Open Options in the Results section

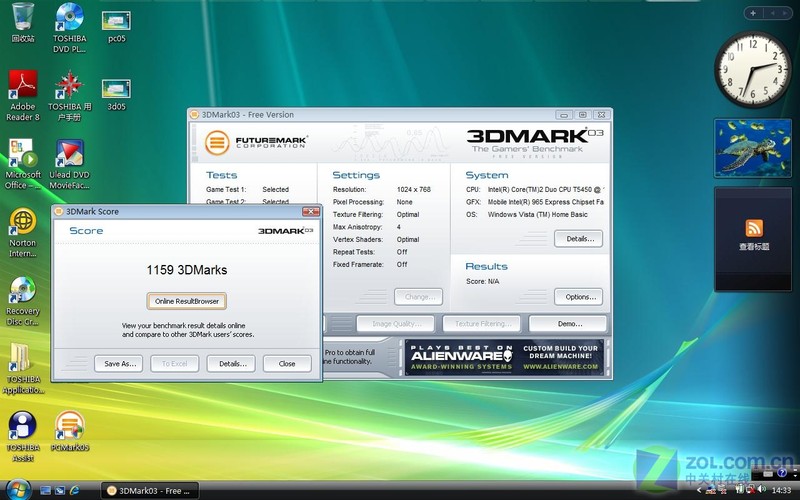click(579, 297)
